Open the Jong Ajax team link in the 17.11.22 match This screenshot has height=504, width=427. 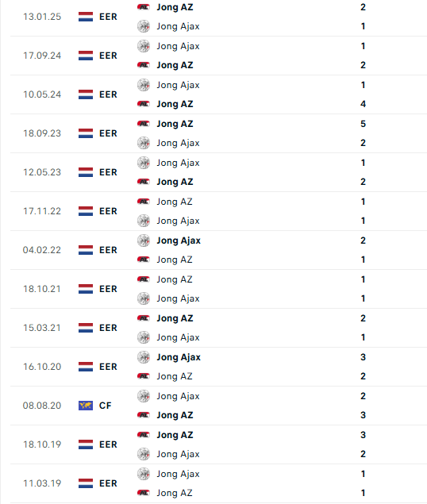tap(178, 221)
